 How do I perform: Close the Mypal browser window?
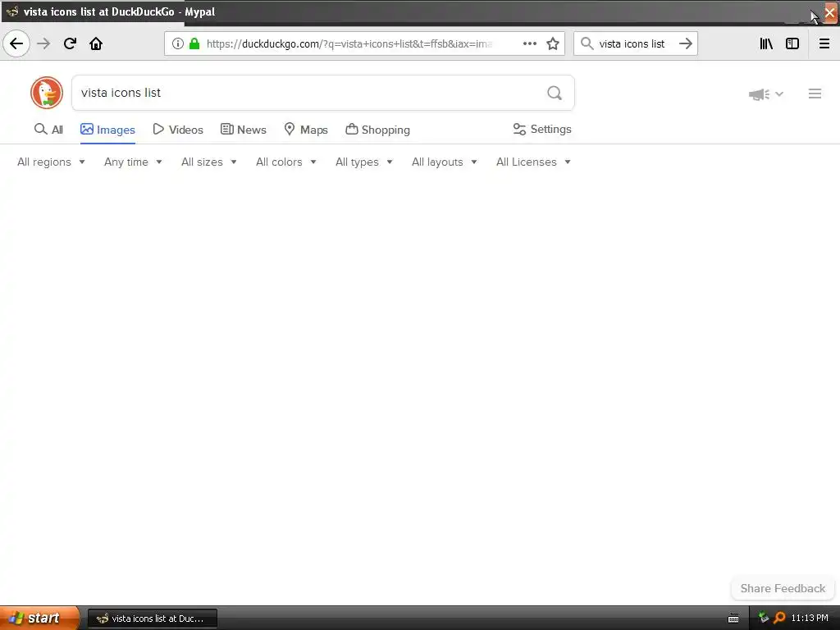pos(830,12)
